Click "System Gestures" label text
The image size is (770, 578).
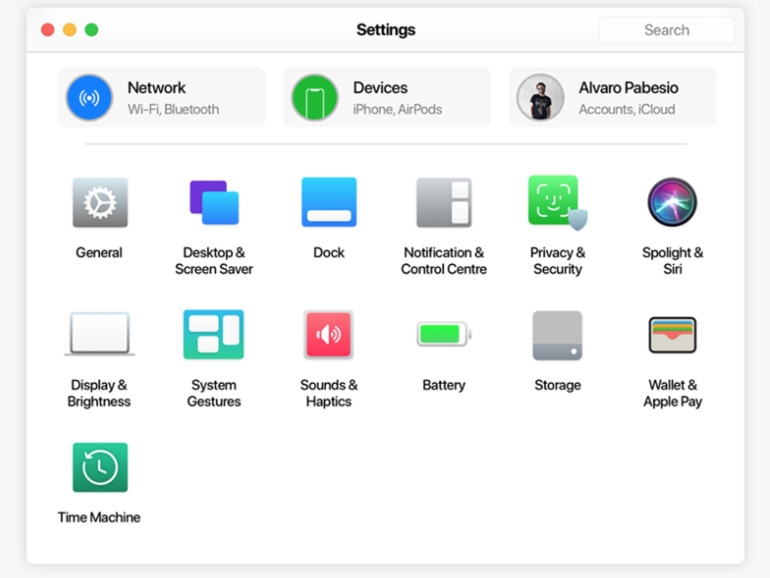point(214,393)
